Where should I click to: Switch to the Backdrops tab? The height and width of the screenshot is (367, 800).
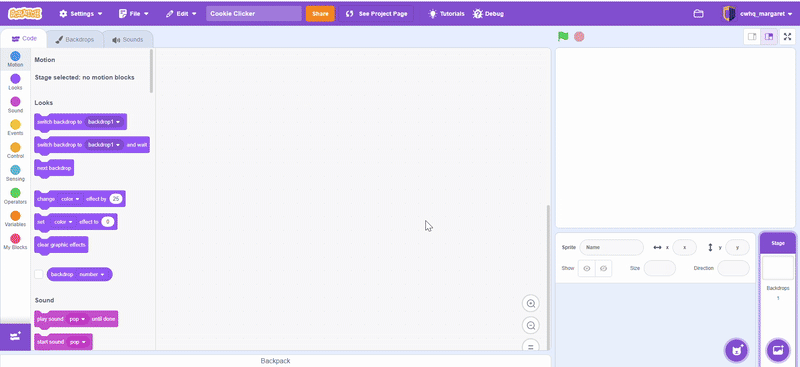click(x=74, y=39)
